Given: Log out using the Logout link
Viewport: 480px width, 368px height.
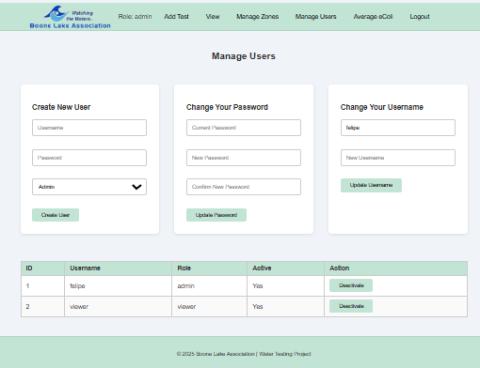Looking at the screenshot, I should [420, 17].
